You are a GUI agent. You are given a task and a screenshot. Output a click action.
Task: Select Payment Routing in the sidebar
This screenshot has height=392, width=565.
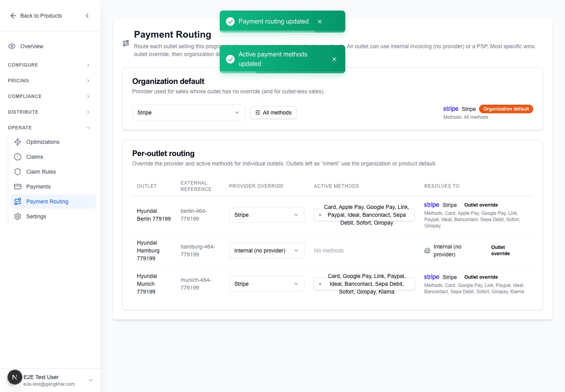click(53, 201)
